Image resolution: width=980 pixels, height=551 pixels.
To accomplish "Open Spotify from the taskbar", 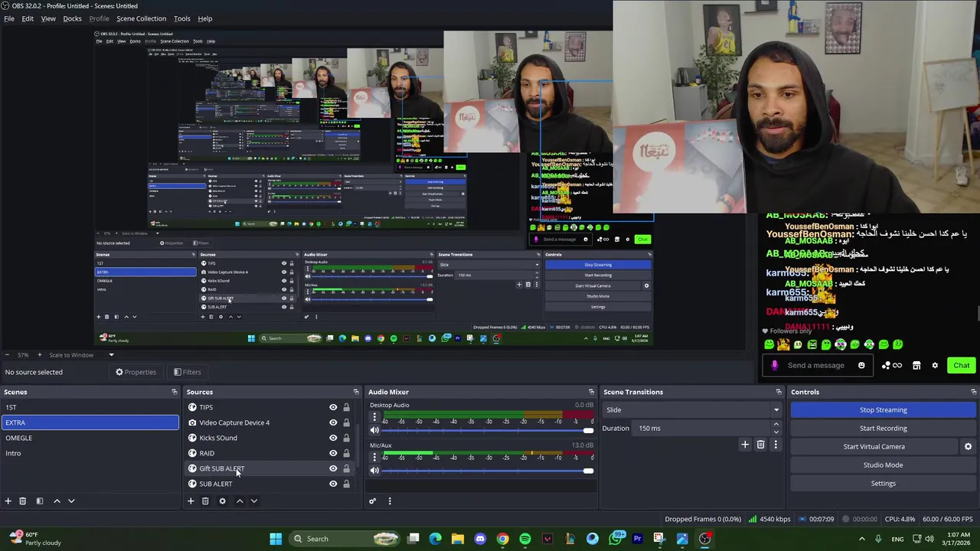I will 524,539.
